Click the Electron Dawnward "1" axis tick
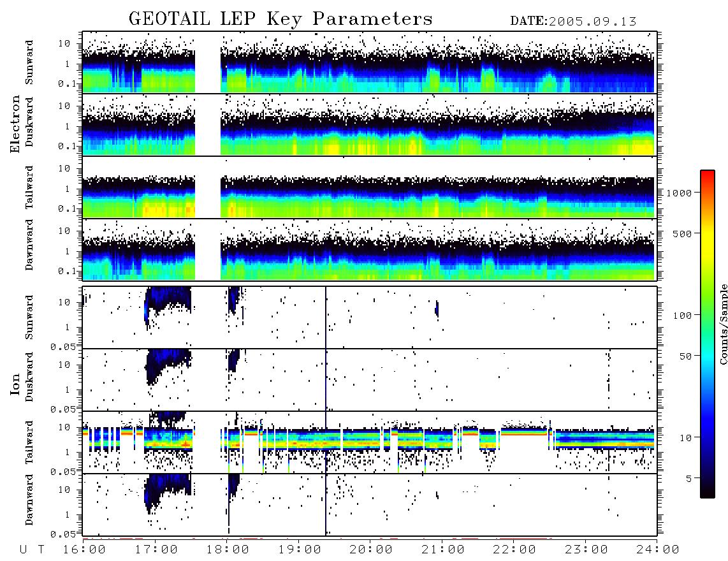This screenshot has width=728, height=561. tap(67, 251)
